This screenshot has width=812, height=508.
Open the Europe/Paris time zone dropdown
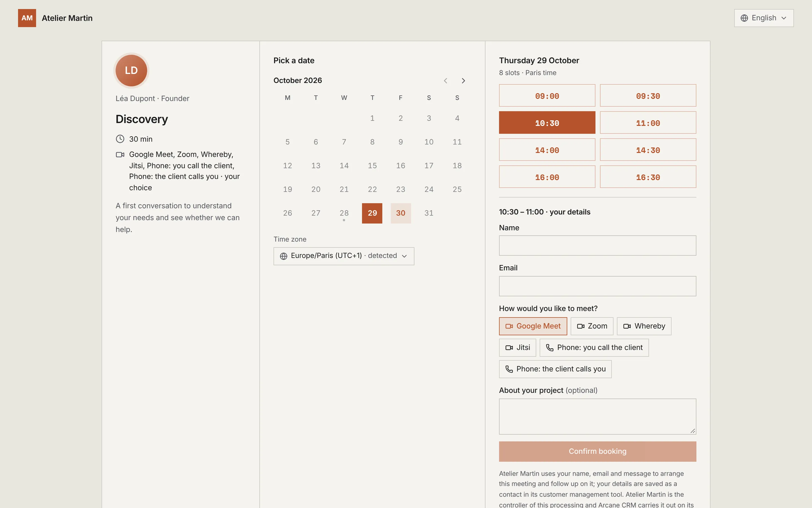(x=344, y=256)
